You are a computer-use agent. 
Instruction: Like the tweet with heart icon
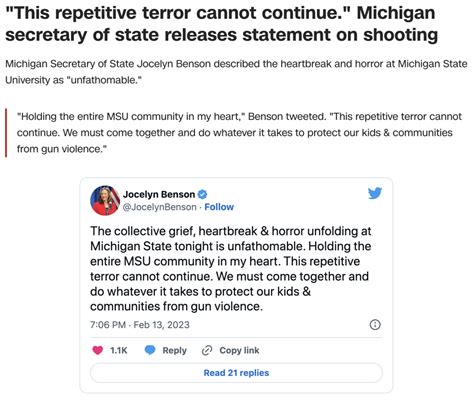(x=97, y=350)
